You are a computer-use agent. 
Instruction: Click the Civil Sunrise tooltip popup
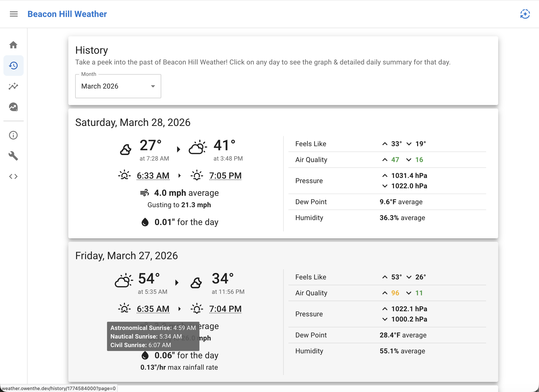[153, 336]
